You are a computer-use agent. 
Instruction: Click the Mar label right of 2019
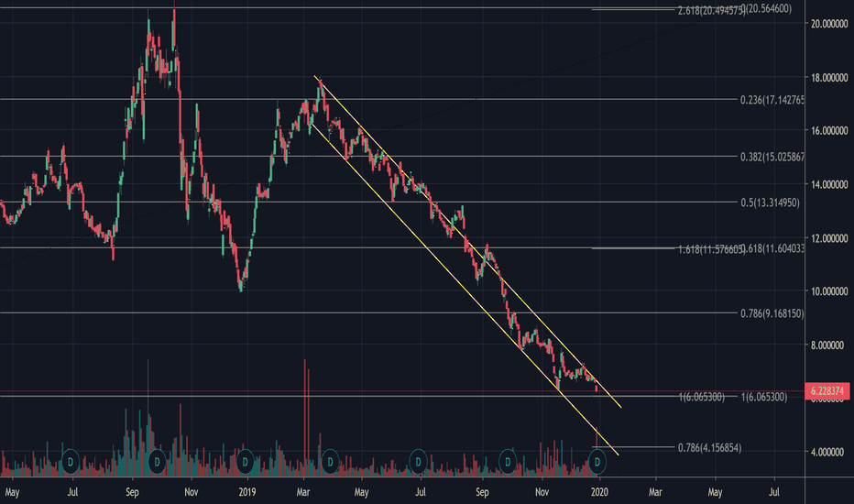(303, 492)
